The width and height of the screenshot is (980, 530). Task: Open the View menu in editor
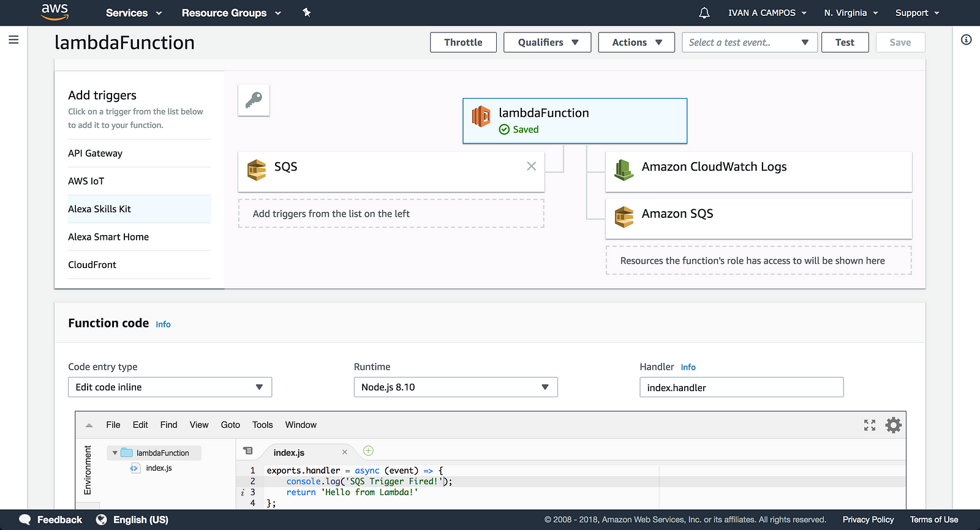(199, 425)
